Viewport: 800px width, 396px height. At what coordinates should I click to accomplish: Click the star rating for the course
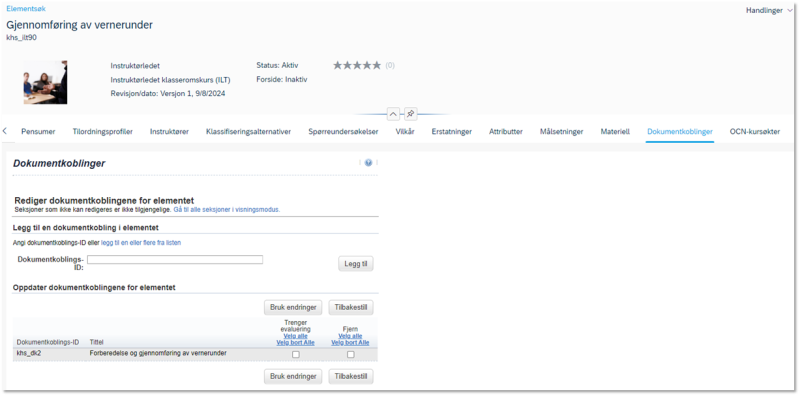click(357, 65)
